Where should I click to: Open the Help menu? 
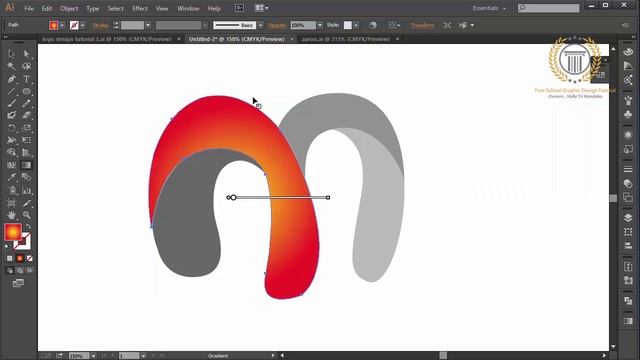tap(214, 8)
